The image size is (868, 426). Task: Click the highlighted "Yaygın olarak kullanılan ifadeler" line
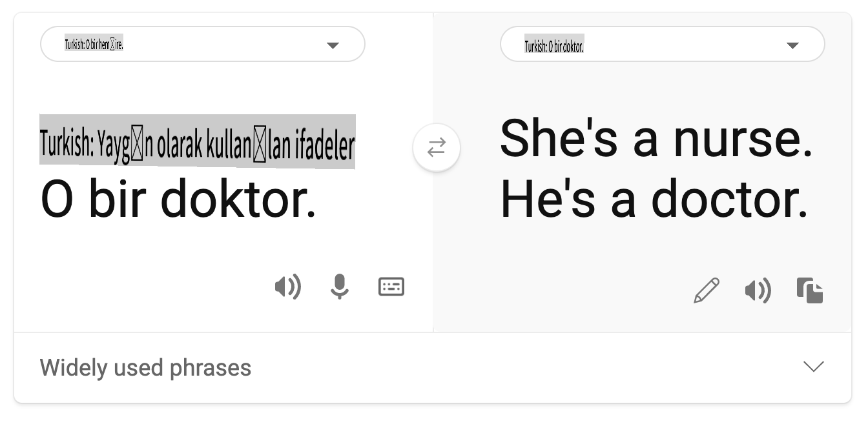197,143
